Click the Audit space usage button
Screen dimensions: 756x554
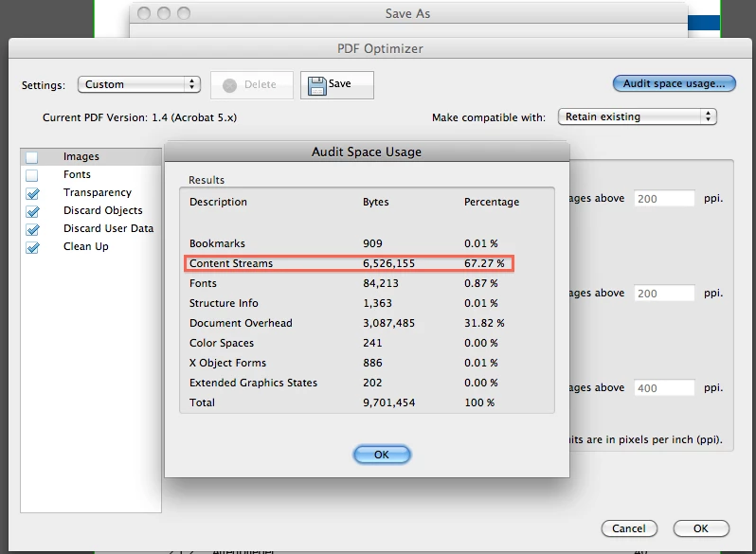[674, 83]
